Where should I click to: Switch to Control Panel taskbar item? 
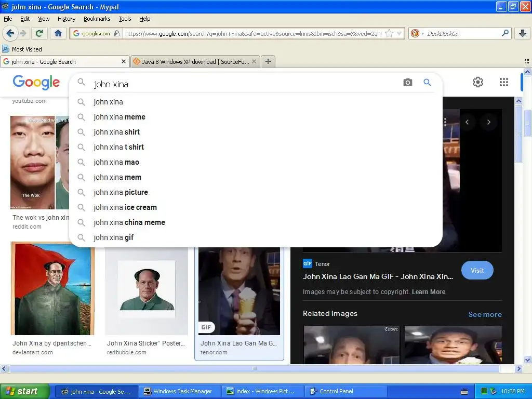345,391
